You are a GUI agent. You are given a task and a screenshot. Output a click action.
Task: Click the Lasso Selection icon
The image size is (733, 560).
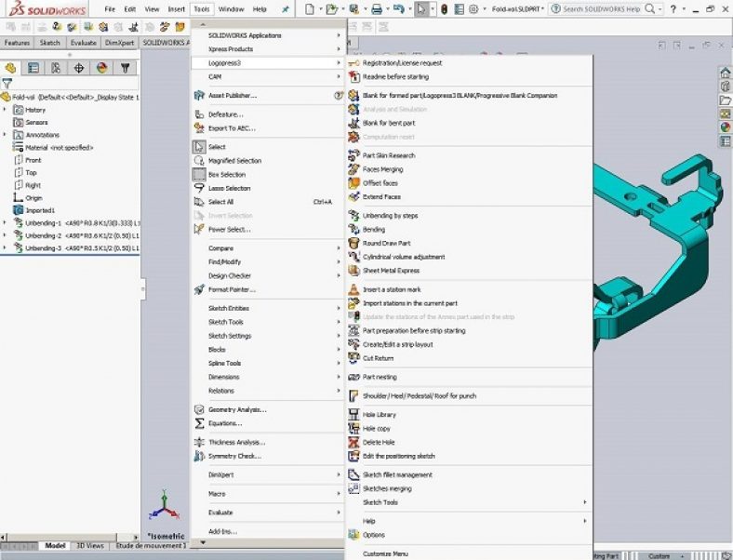pyautogui.click(x=198, y=188)
